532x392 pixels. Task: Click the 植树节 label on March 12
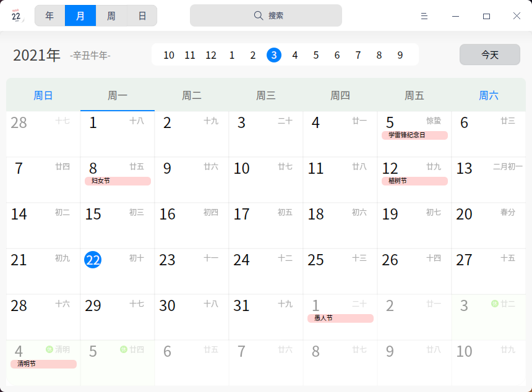pyautogui.click(x=414, y=181)
